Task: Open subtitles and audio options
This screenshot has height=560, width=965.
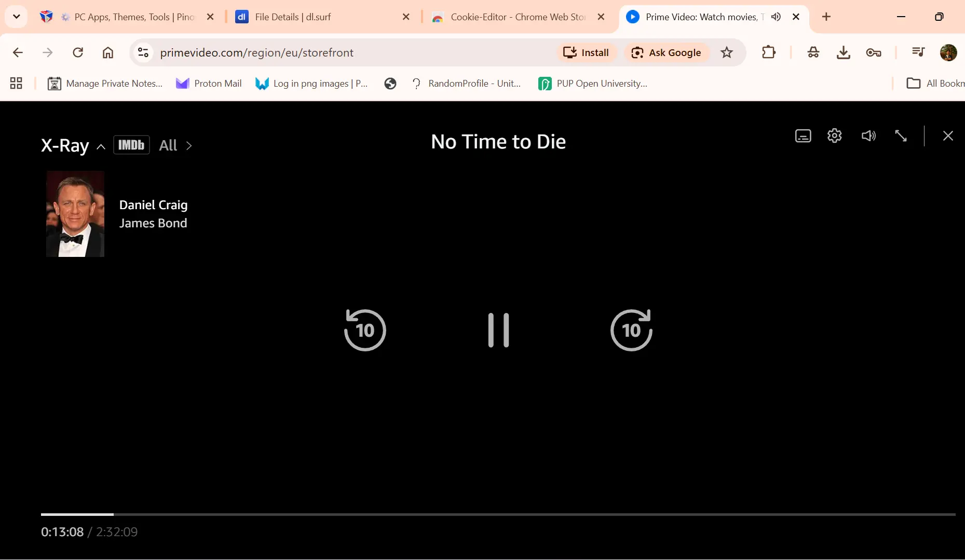Action: click(x=803, y=136)
